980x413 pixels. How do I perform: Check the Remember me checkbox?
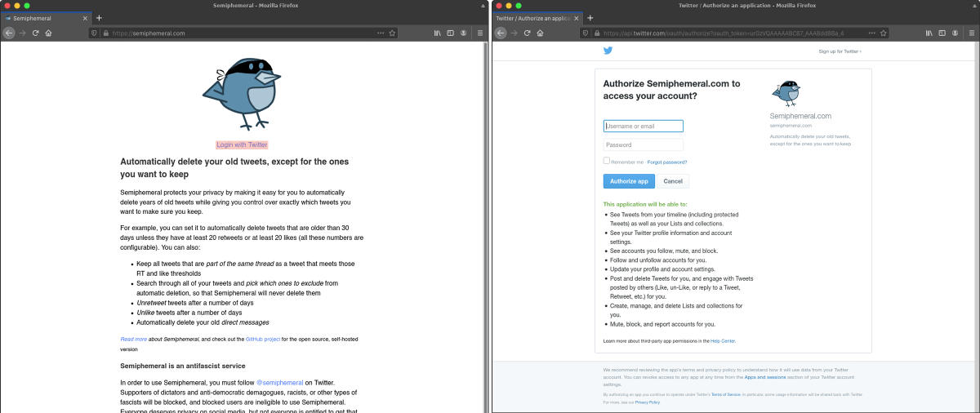607,161
